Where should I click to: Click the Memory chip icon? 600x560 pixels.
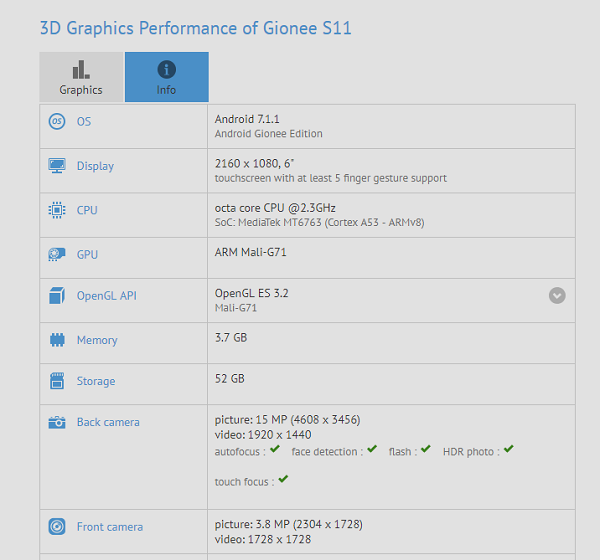coord(57,340)
